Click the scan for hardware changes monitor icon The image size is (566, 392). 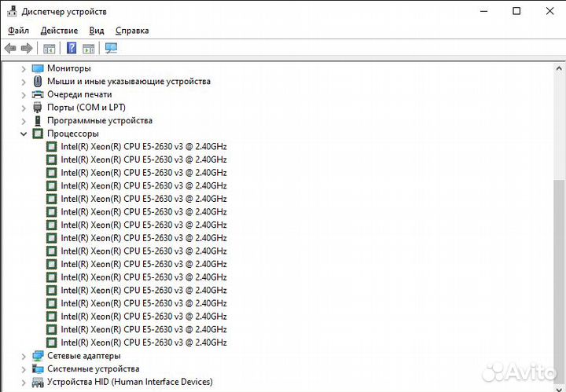111,48
